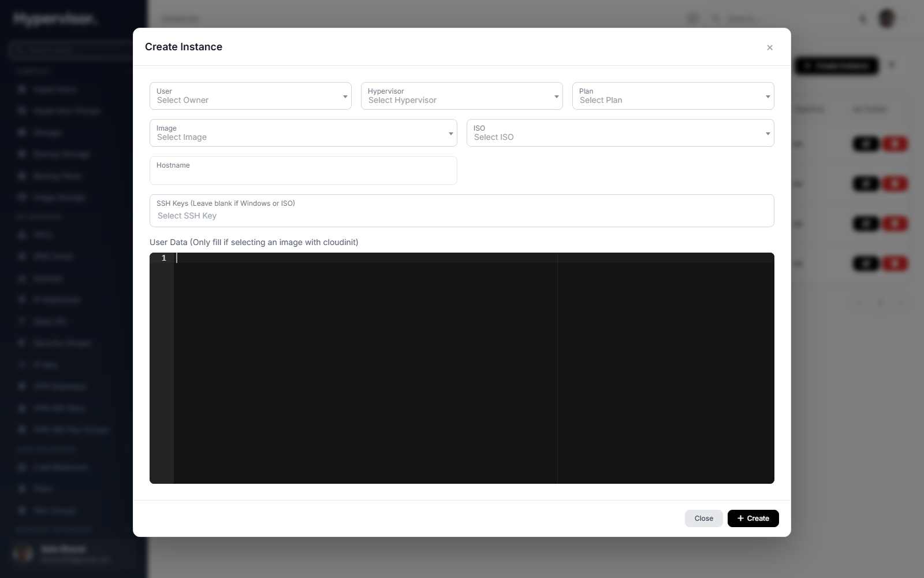Open the Plan 'Select Plan' dropdown

tap(673, 96)
